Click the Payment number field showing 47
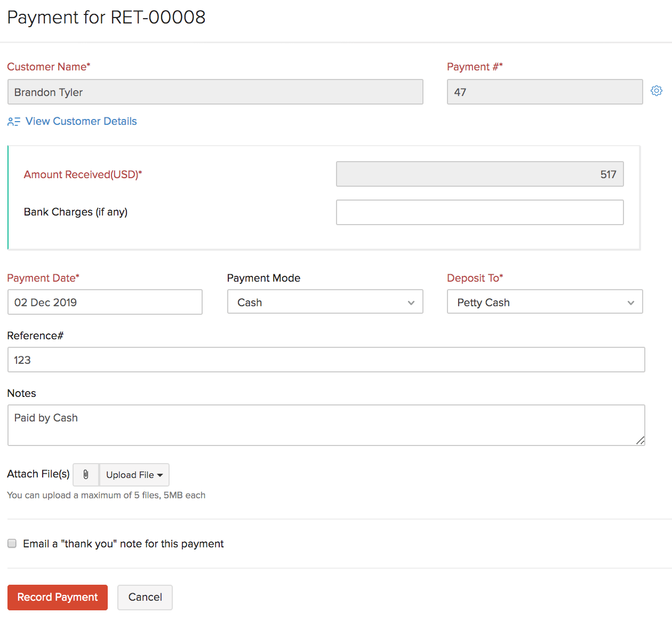 tap(544, 92)
